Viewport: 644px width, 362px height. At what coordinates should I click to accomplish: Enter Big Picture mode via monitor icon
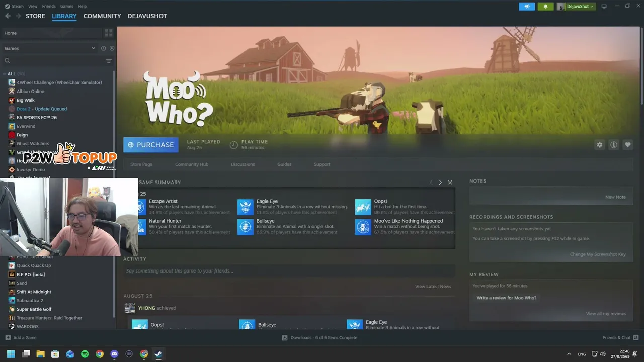click(604, 6)
